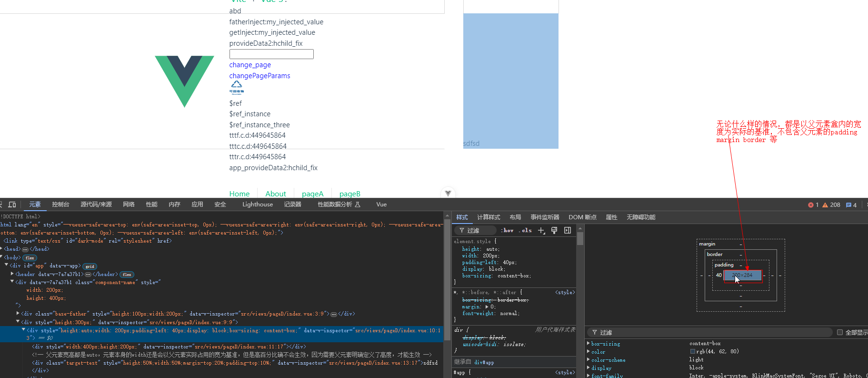Open the 源代码/来源 Sources tab
The height and width of the screenshot is (378, 868).
click(x=96, y=204)
